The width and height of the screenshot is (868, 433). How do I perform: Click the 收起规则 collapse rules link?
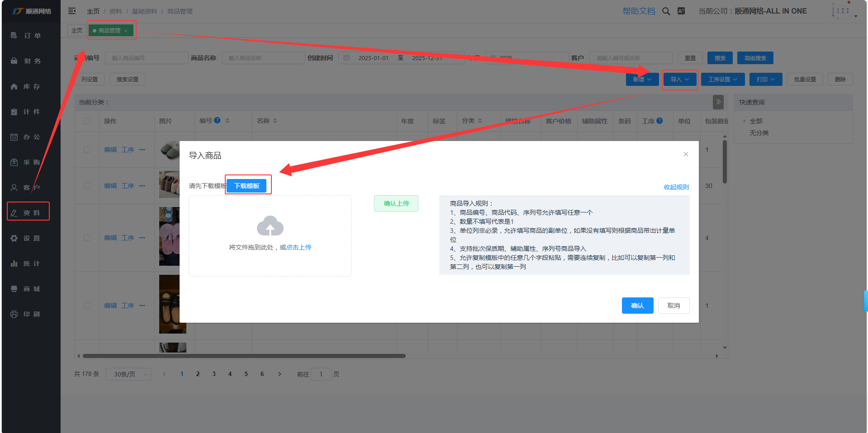click(676, 187)
